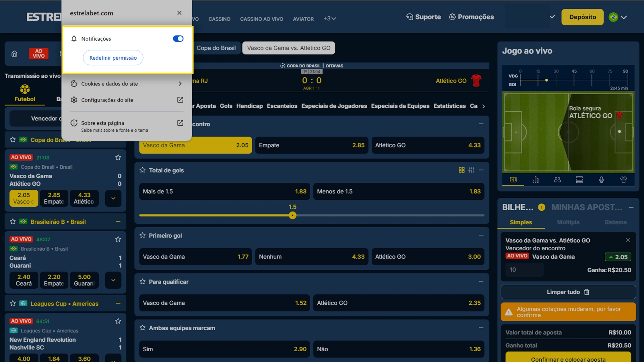Image resolution: width=644 pixels, height=362 pixels.
Task: Expand more odds for Vasco da Gama match
Action: pos(113,198)
